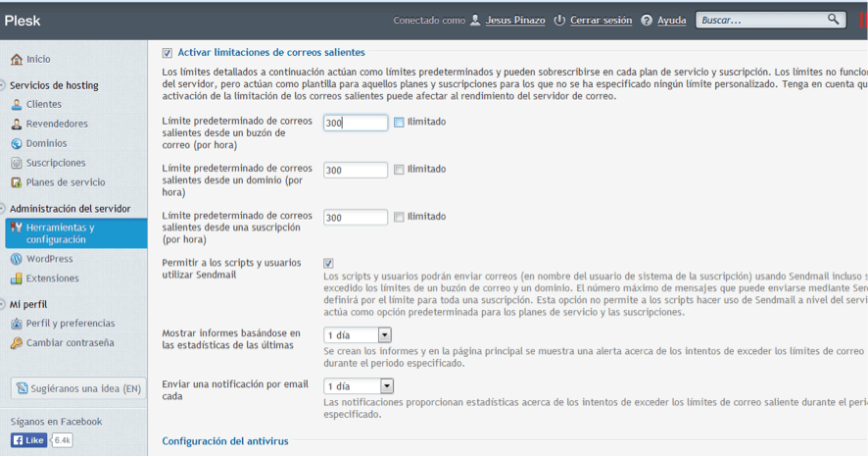Click the user avatar icon in header
Image resolution: width=868 pixels, height=457 pixels.
(475, 21)
